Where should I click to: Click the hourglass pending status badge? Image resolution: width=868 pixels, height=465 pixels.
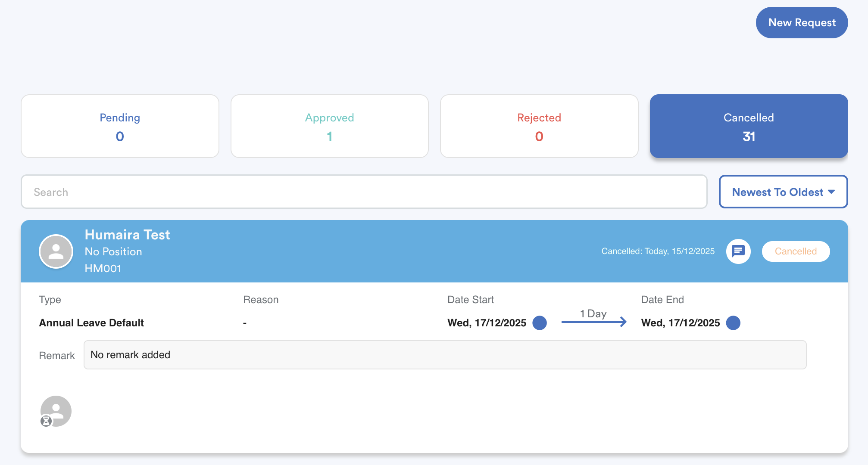[x=46, y=421]
